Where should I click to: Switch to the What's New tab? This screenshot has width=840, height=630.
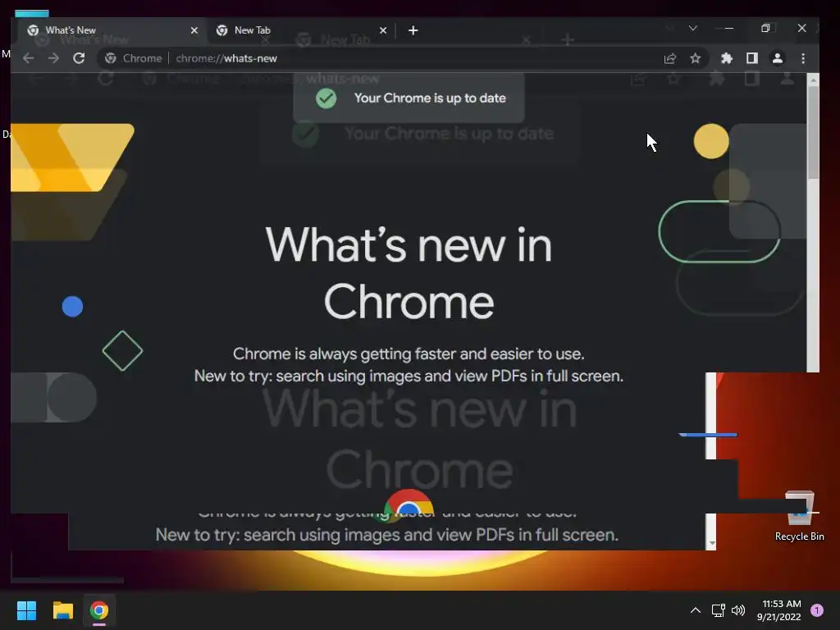tap(112, 30)
